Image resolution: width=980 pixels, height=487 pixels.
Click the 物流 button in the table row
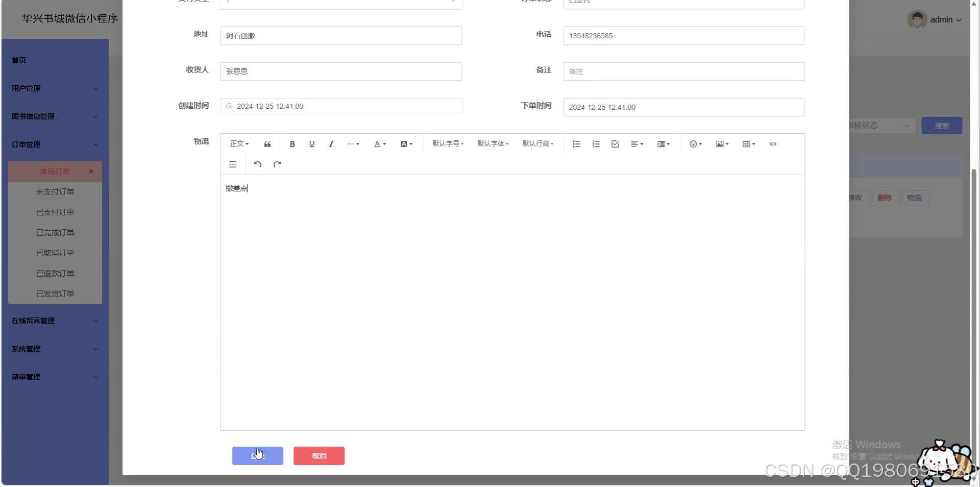pos(914,198)
